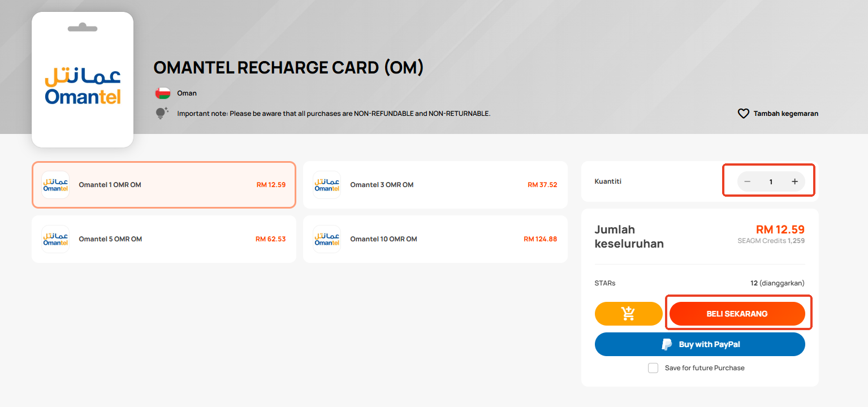
Task: Click the RM 37.52 price
Action: pos(542,185)
